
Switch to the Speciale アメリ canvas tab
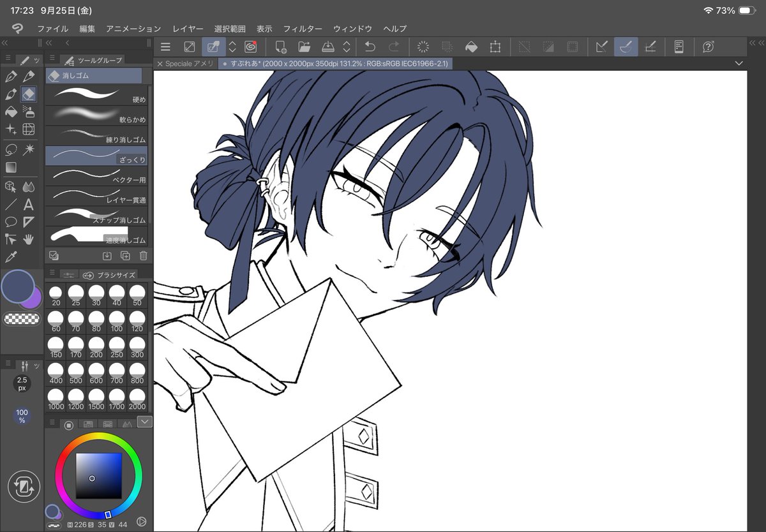coord(185,64)
